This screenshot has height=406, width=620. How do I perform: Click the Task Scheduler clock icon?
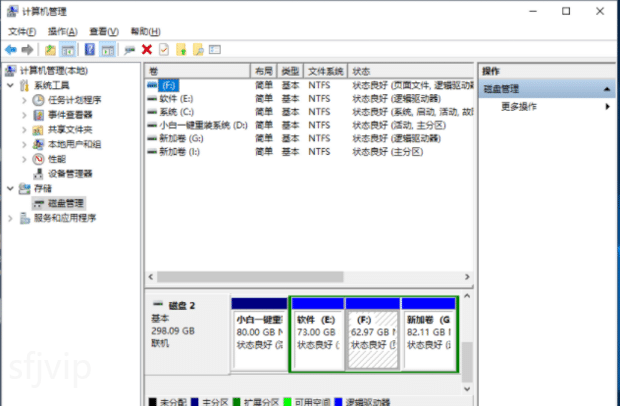39,100
